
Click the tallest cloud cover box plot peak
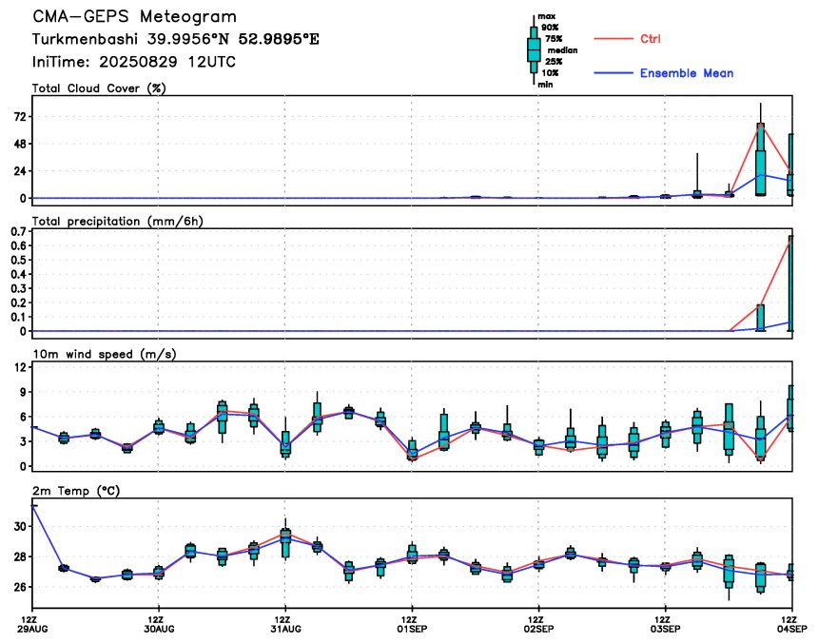click(x=761, y=151)
